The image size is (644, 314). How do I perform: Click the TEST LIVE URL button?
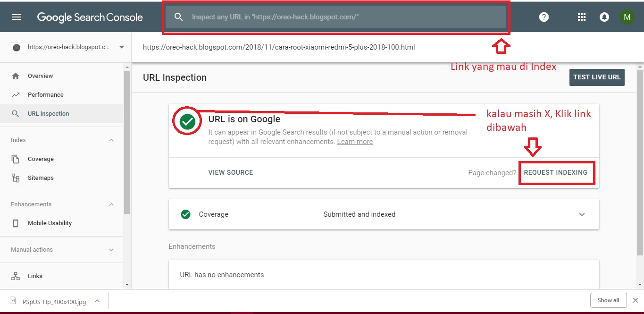597,77
